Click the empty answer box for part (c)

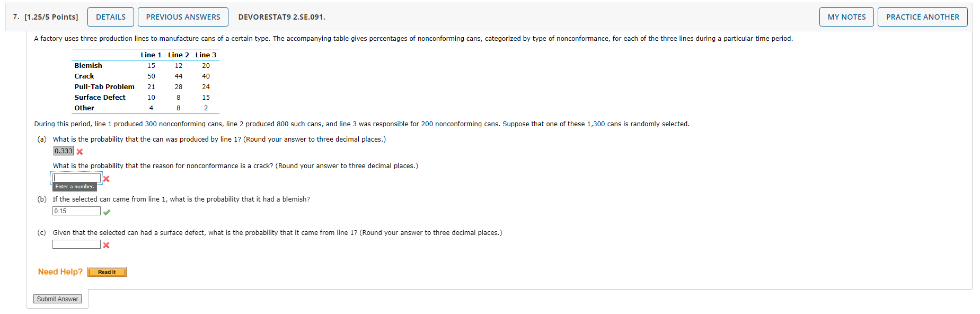[76, 244]
